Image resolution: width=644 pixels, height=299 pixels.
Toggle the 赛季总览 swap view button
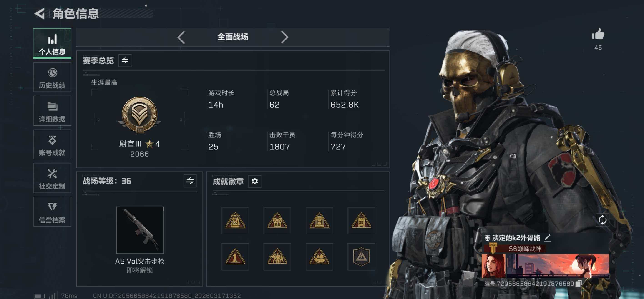point(125,60)
